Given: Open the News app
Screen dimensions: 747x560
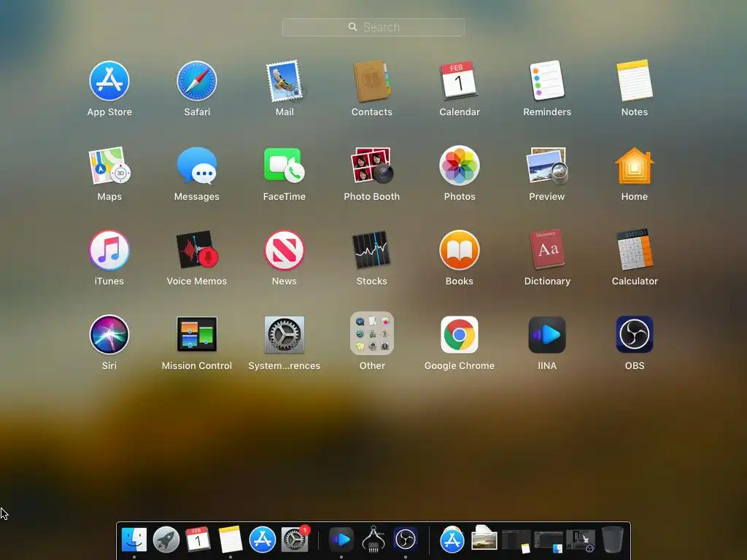Looking at the screenshot, I should click(x=285, y=250).
